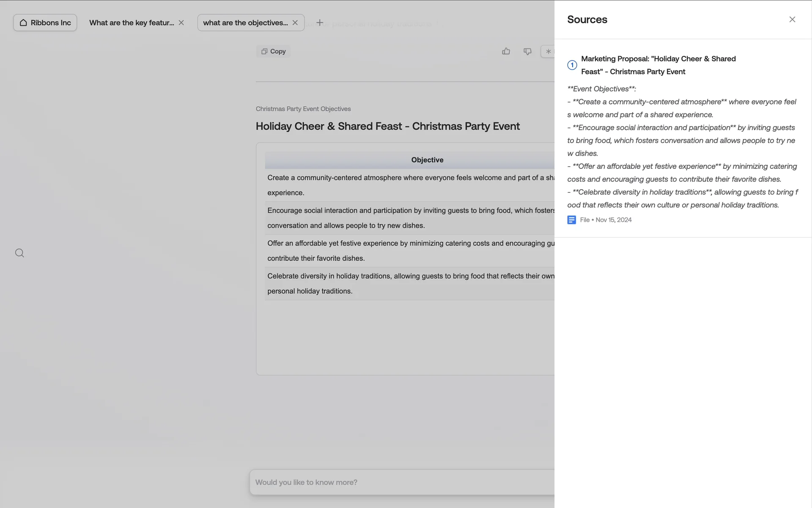
Task: Click the blue file document icon
Action: tap(571, 220)
